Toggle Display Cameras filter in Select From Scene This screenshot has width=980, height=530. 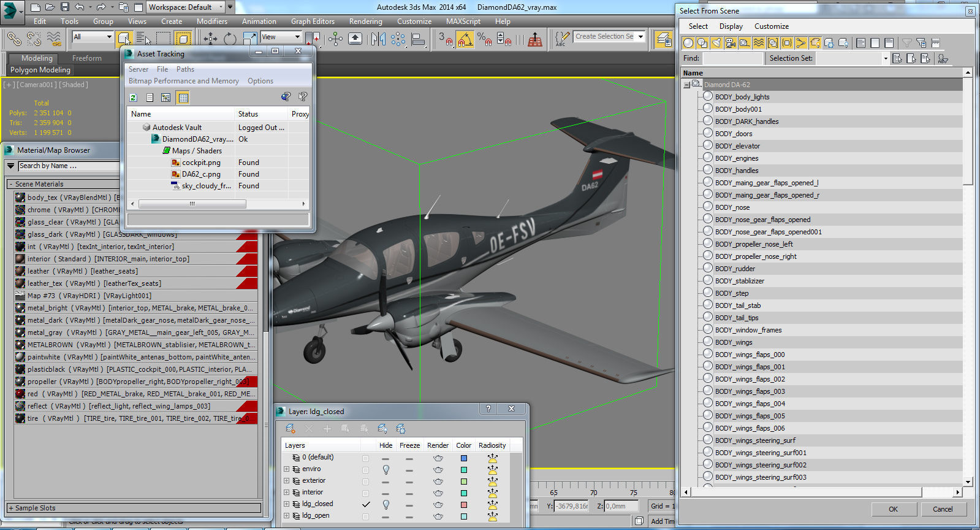(x=731, y=43)
